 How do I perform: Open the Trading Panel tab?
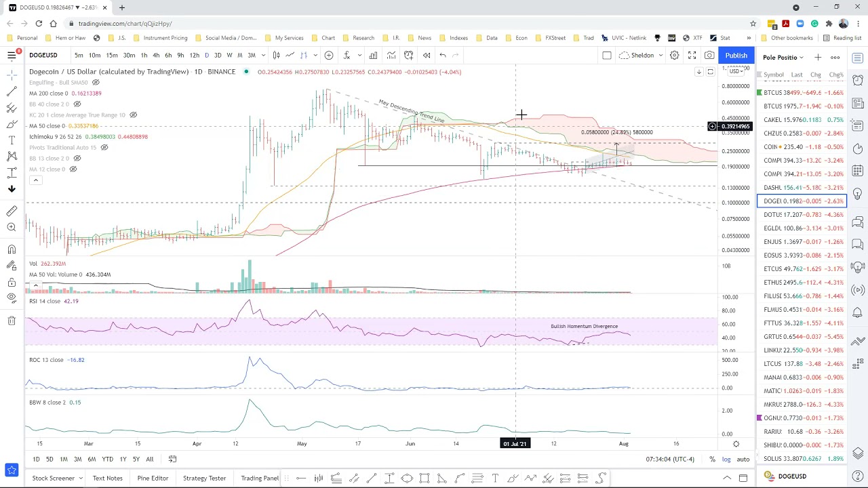pos(260,478)
